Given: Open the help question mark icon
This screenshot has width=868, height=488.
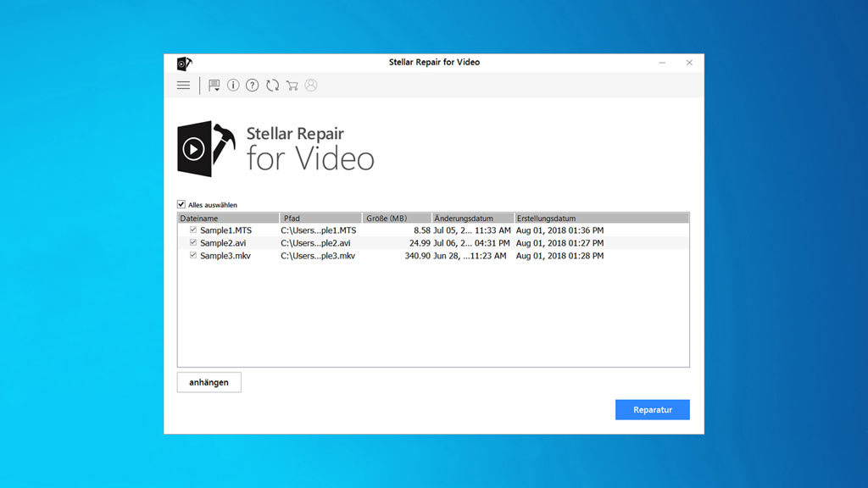Looking at the screenshot, I should coord(253,86).
